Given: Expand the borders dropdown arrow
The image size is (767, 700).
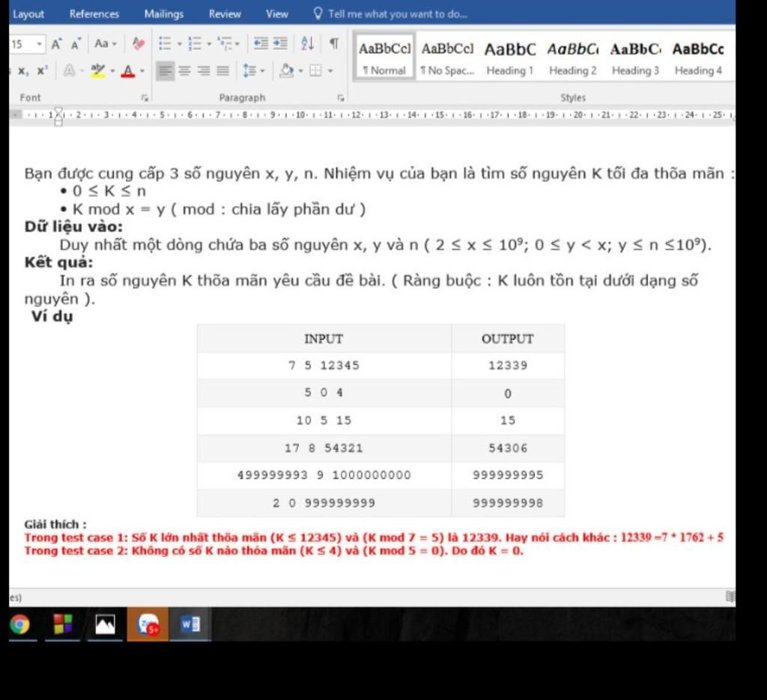Looking at the screenshot, I should [330, 71].
